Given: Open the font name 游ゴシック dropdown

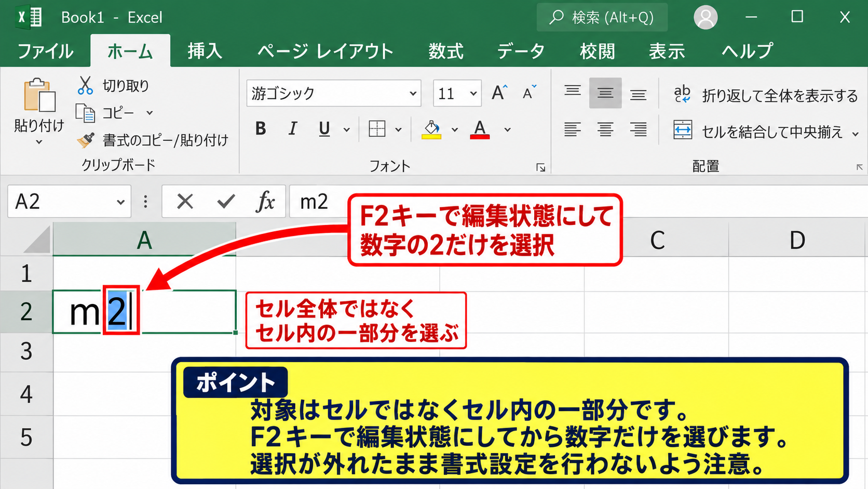Looking at the screenshot, I should [x=413, y=94].
